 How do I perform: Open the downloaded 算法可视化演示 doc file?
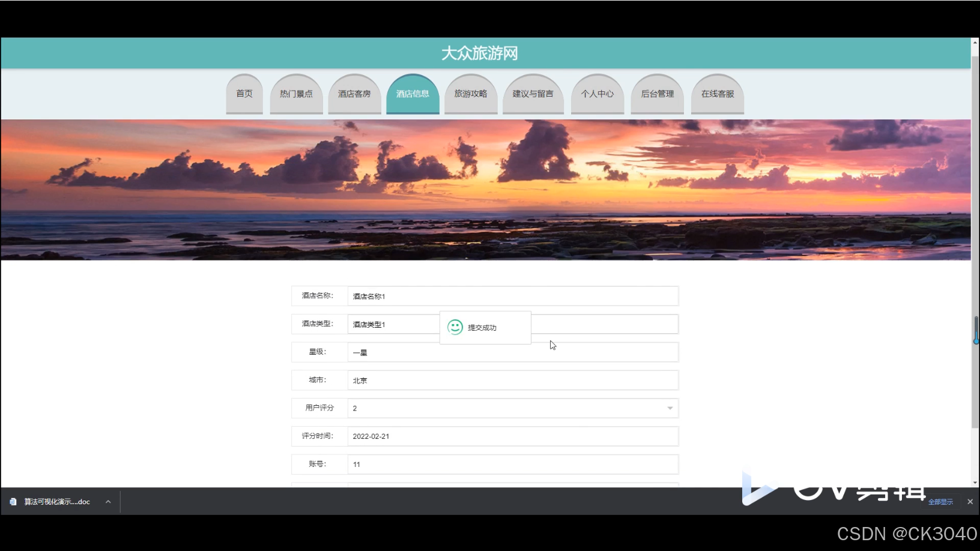[x=57, y=502]
